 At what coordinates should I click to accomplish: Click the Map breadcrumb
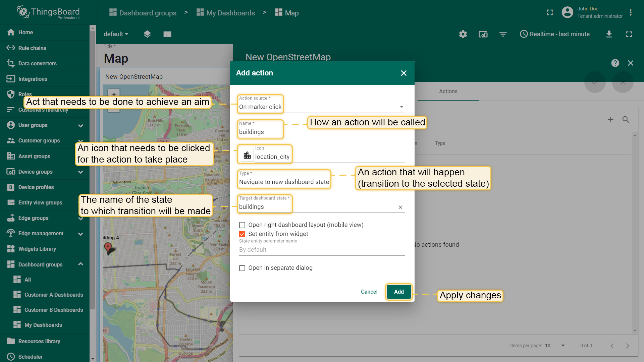click(287, 13)
